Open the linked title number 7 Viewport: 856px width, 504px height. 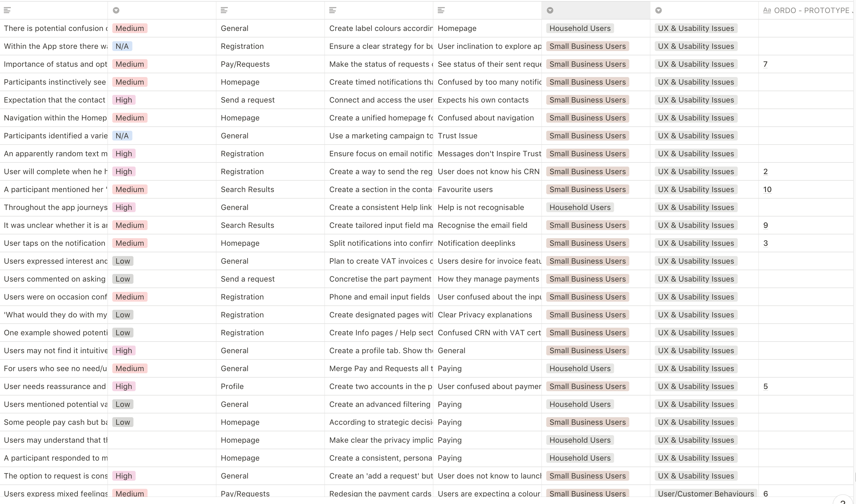(x=765, y=64)
